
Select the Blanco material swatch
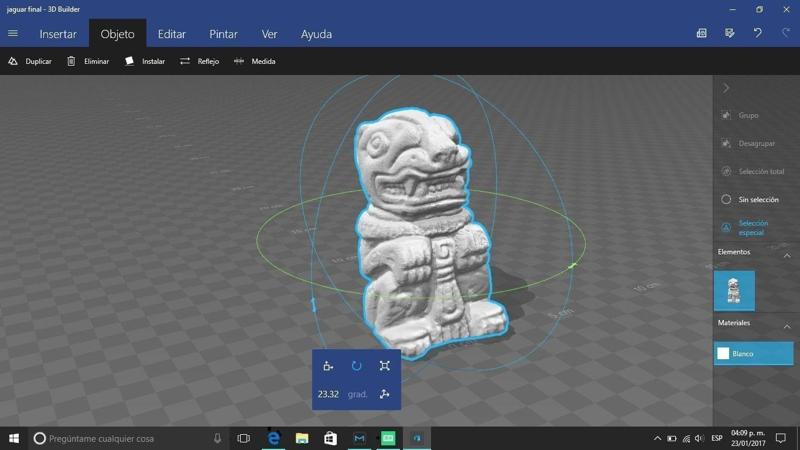754,354
